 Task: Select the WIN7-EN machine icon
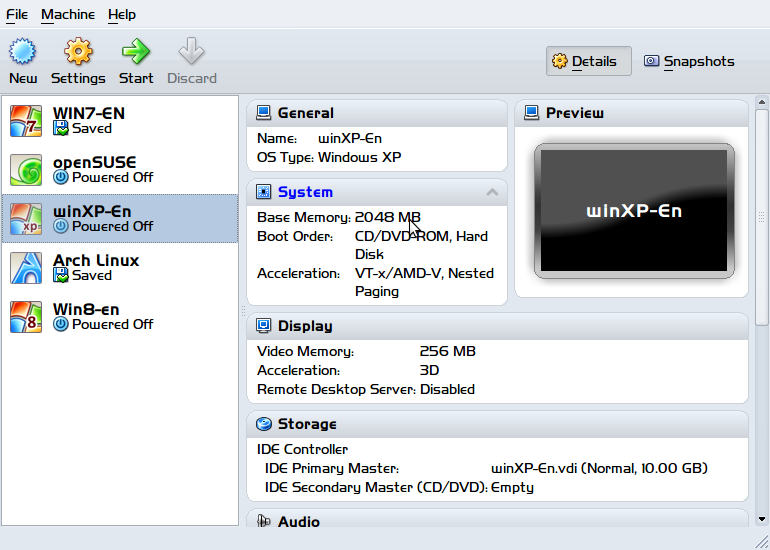pos(26,121)
